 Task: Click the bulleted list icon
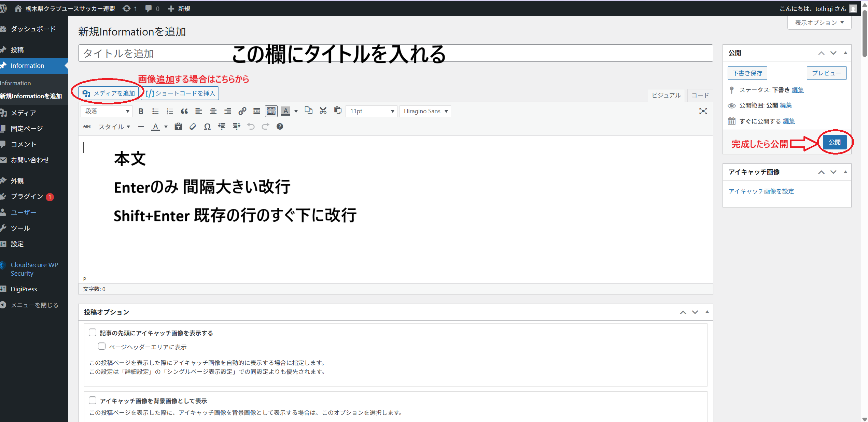(155, 111)
